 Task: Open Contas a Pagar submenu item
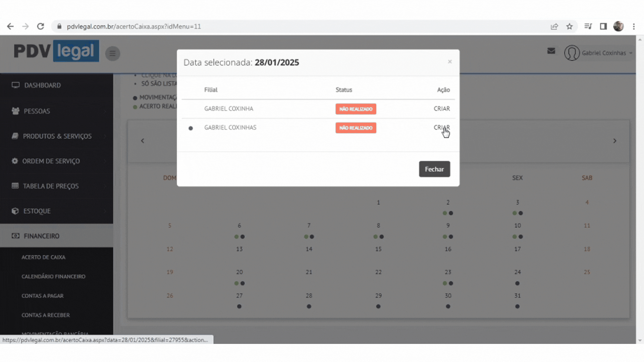43,296
